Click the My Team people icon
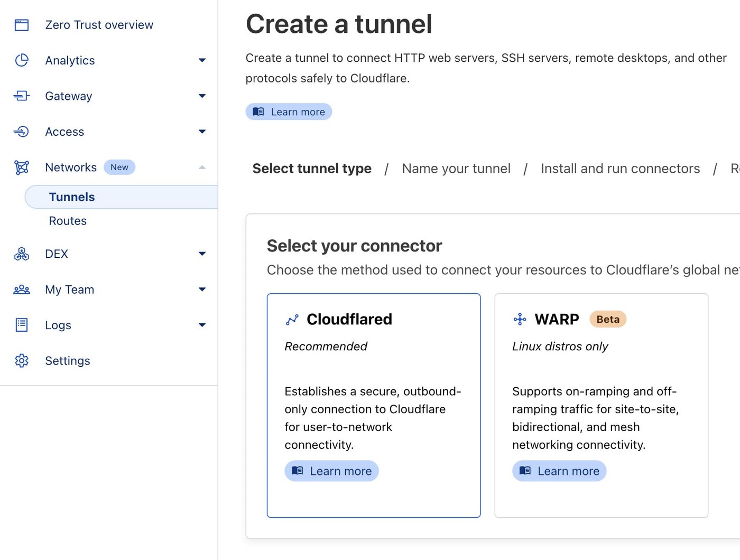Viewport: 740px width, 560px height. point(22,290)
